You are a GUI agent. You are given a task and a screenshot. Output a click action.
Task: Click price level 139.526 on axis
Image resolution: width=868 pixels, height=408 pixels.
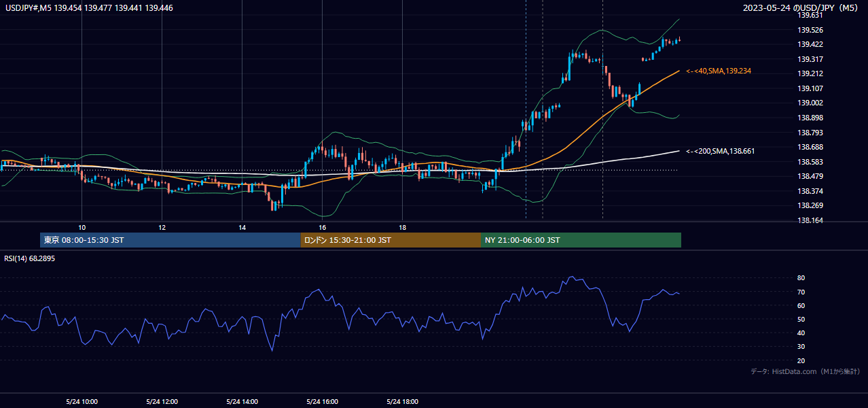(810, 30)
